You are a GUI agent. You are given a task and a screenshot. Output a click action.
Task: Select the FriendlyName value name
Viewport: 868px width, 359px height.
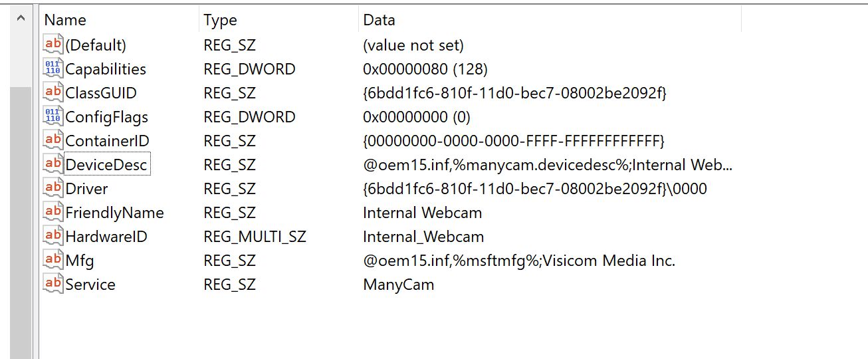[114, 213]
